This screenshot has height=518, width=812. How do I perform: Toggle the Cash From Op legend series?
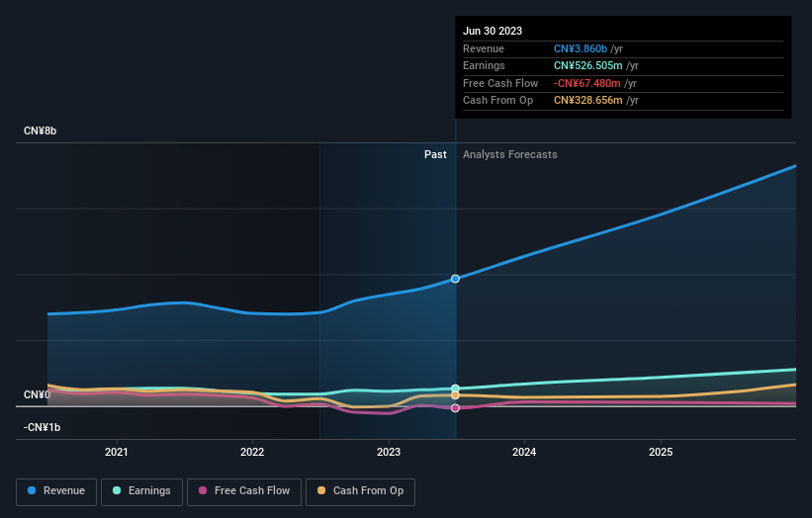[360, 491]
